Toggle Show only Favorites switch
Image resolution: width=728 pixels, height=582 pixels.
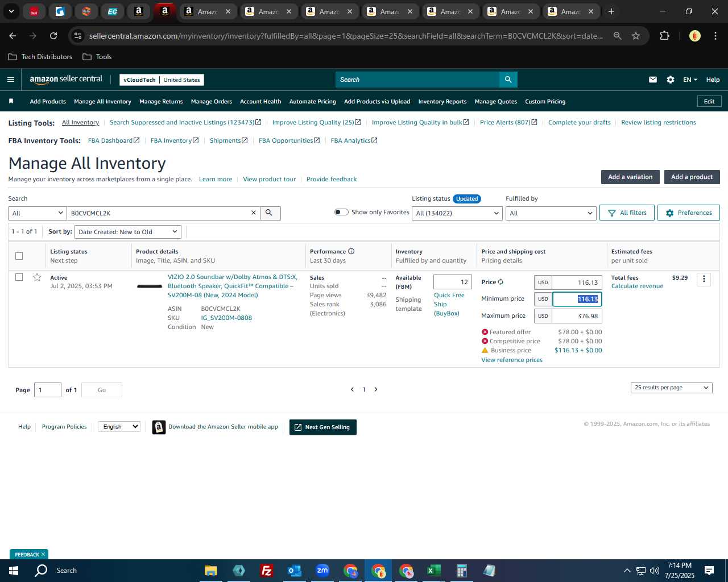coord(341,212)
